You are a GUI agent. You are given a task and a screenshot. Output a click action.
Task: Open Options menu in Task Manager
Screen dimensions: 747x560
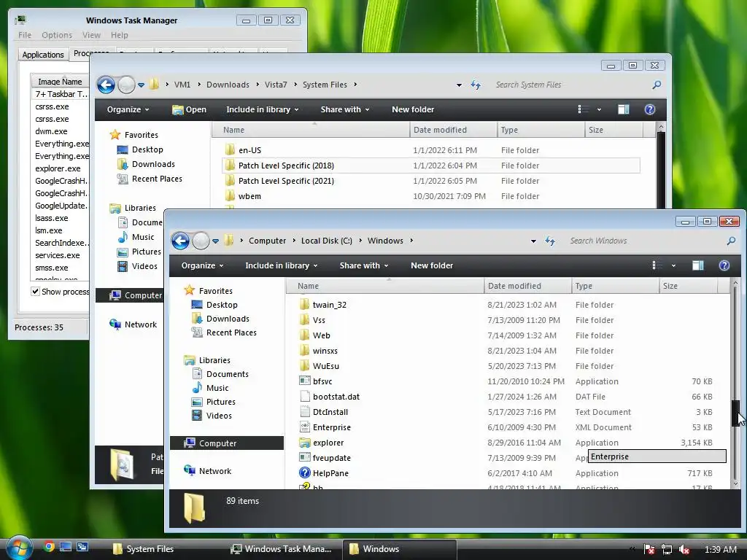click(x=57, y=35)
